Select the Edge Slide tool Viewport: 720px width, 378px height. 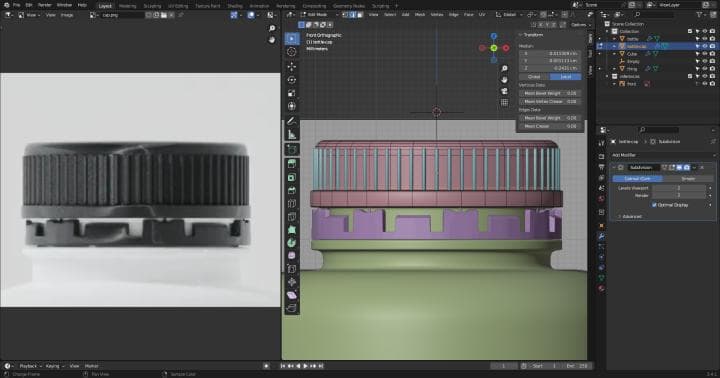click(x=292, y=269)
